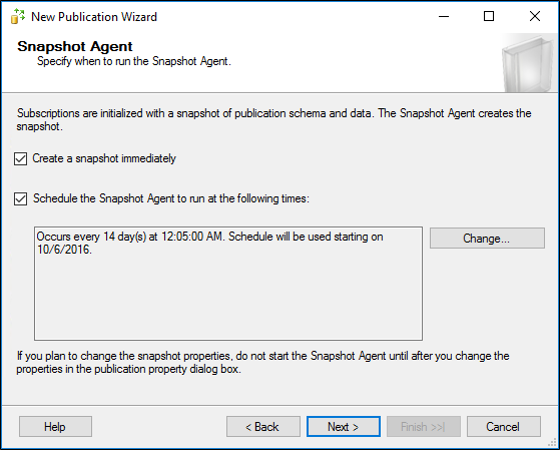
Task: Click the schedule description text box
Action: [x=228, y=283]
